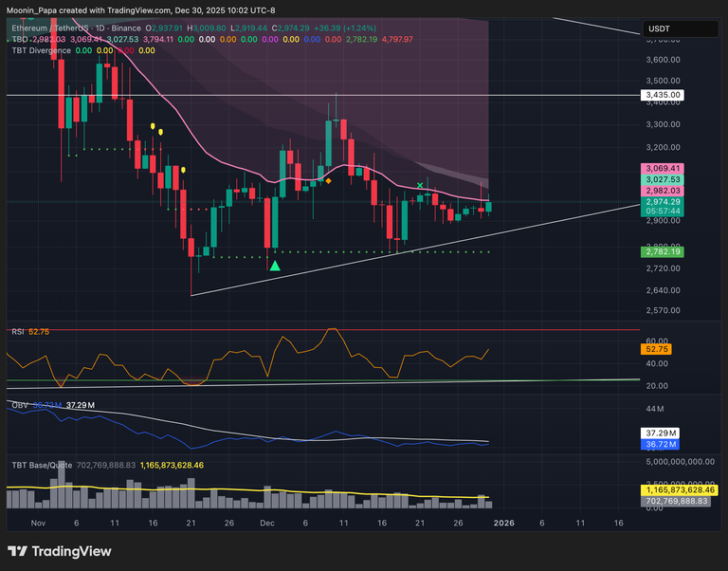Click the green up-triangle buy signal marker
Screen dimensions: 728x571
[275, 266]
